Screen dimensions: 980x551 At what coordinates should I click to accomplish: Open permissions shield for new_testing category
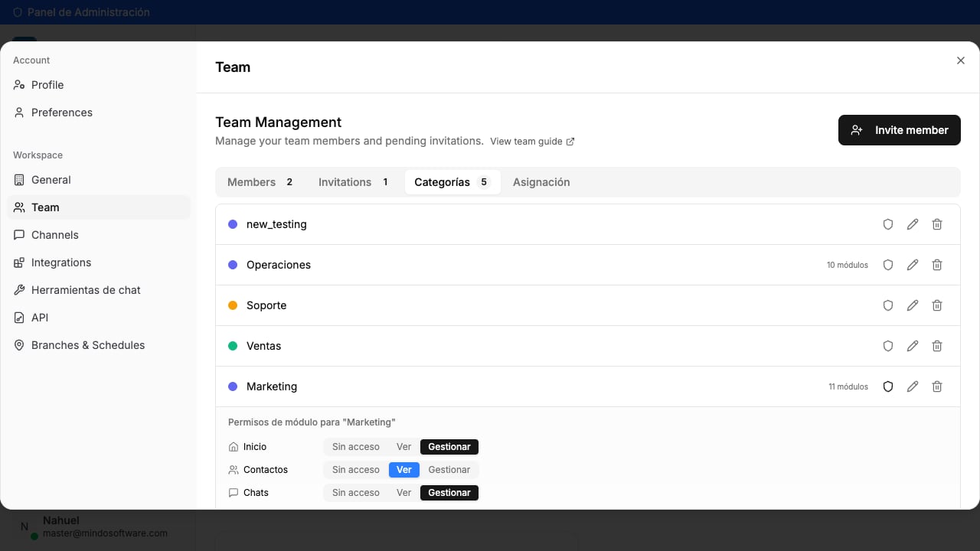coord(888,224)
